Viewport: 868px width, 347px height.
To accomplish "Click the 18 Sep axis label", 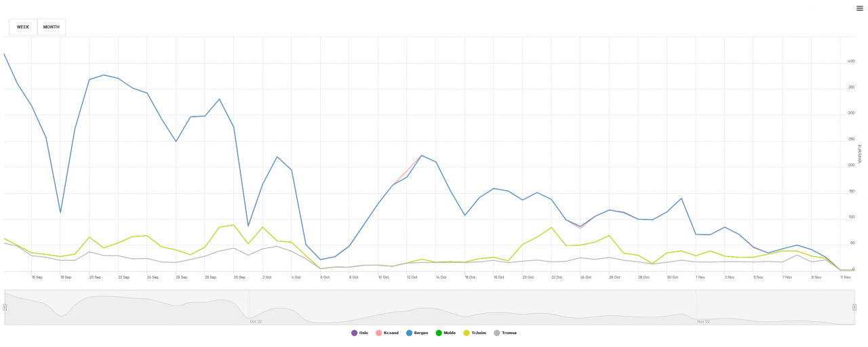I will point(66,277).
